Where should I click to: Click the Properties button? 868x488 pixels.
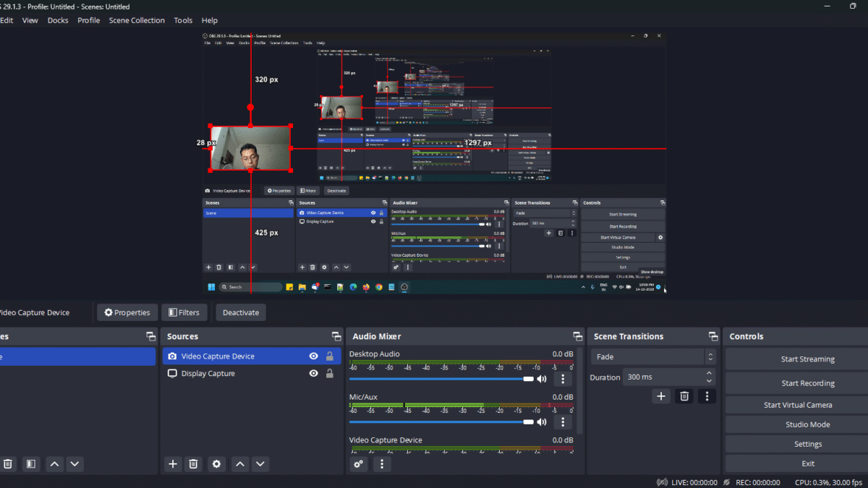pos(127,312)
